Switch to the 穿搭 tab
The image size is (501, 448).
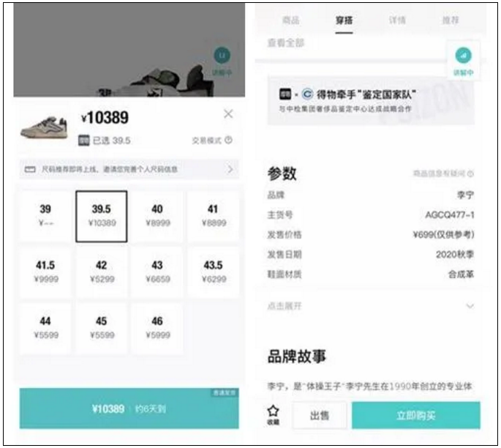(x=344, y=20)
